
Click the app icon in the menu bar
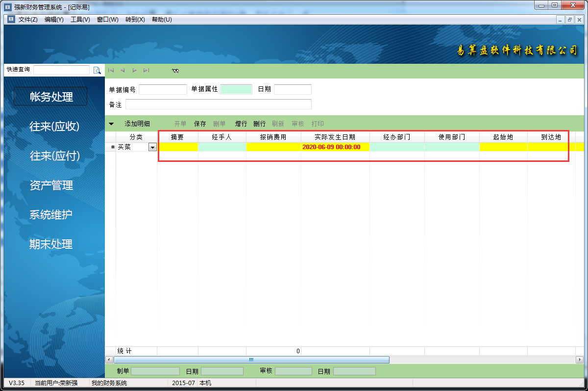(11, 19)
